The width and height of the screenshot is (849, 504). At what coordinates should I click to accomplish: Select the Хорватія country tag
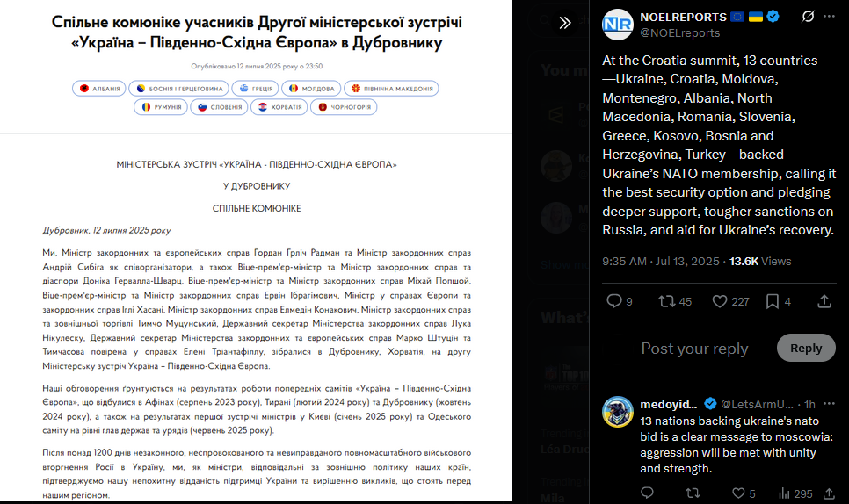coord(279,107)
